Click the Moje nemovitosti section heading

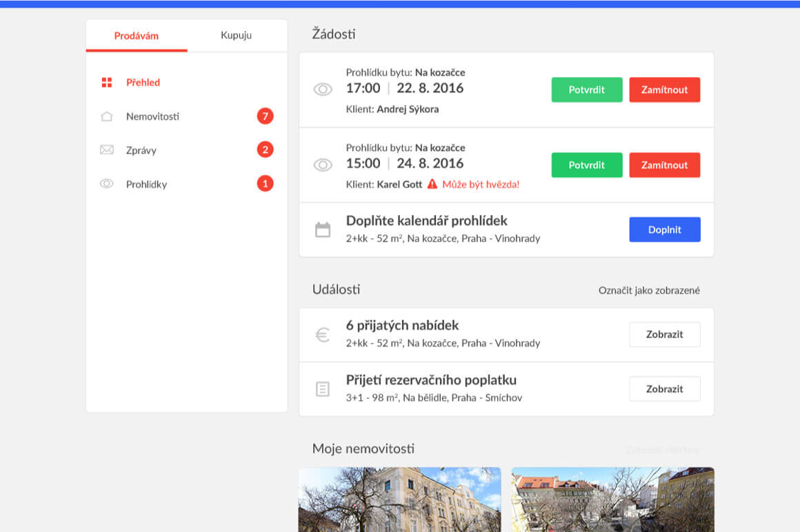363,449
